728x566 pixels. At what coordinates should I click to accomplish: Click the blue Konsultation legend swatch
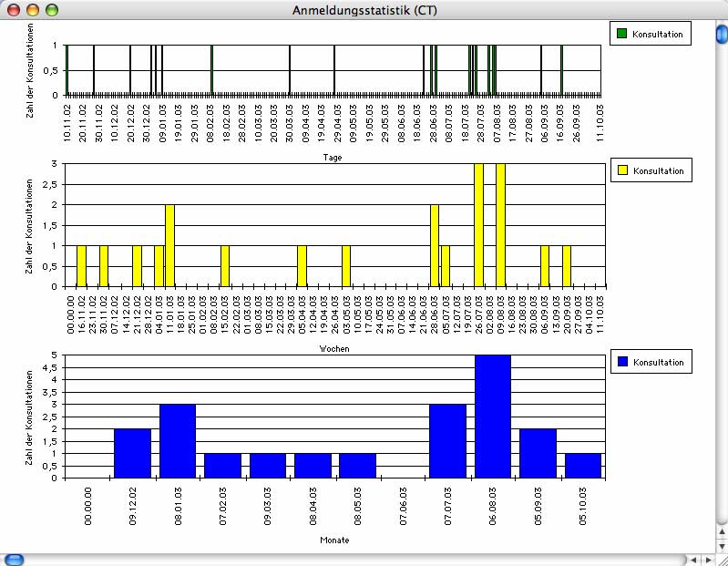[621, 362]
